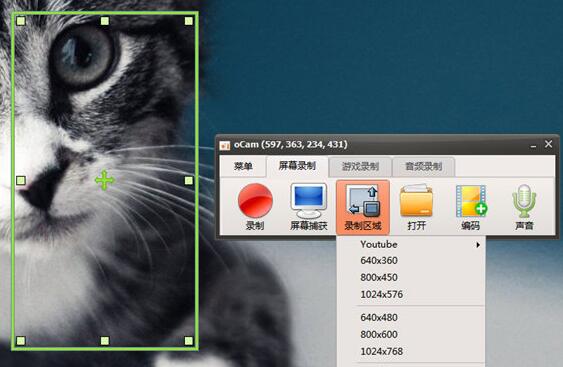The image size is (563, 367).
Task: Click the red 录制 record button
Action: [x=255, y=207]
